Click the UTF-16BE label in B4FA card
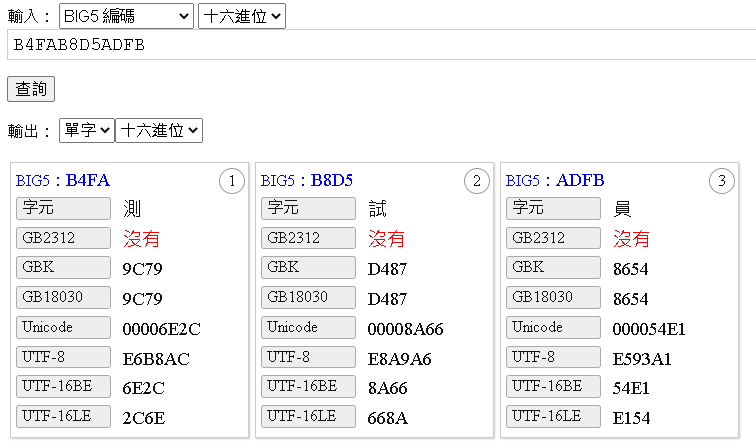 pyautogui.click(x=63, y=387)
